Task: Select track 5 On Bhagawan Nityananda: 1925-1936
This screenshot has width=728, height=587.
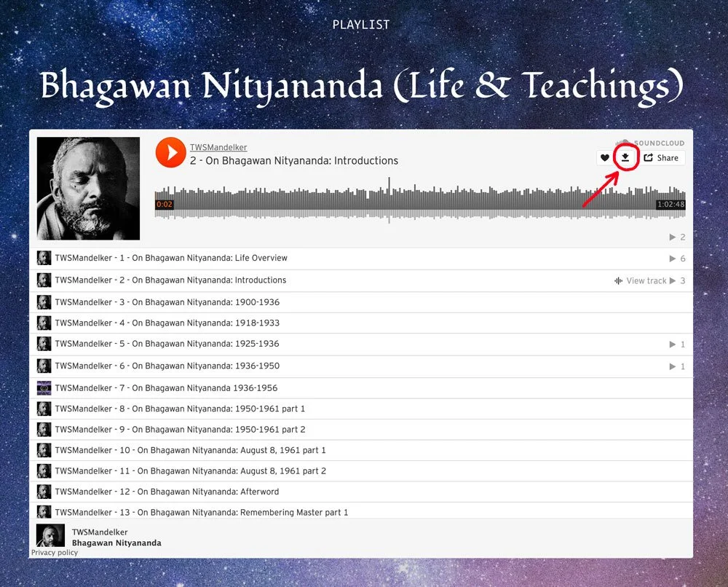Action: click(361, 344)
